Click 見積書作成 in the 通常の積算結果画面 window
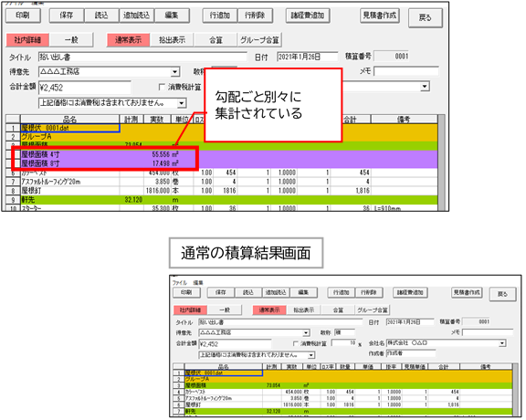Viewport: 526px width, 420px height. (467, 292)
